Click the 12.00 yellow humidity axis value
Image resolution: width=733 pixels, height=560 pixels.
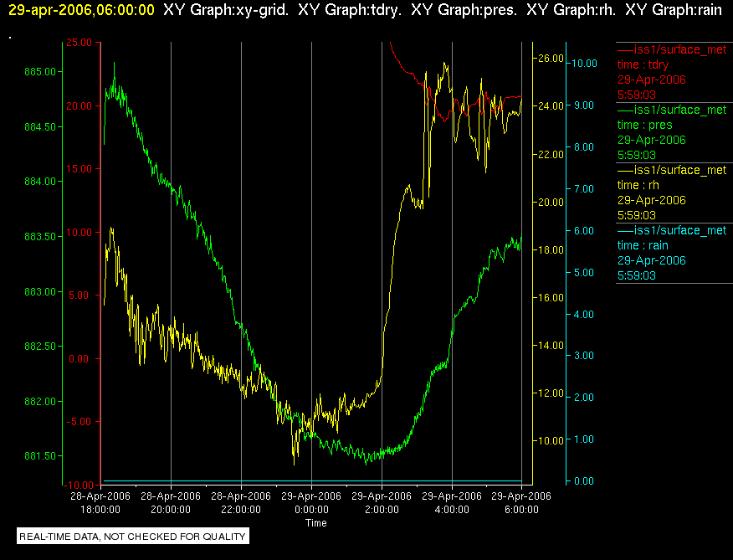(x=551, y=393)
